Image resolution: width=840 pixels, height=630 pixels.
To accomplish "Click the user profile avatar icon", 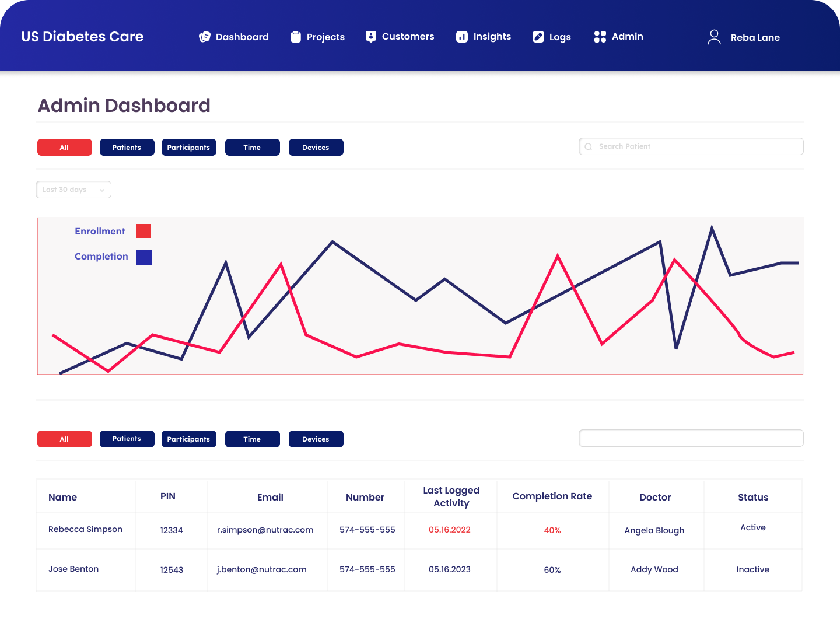I will 714,37.
